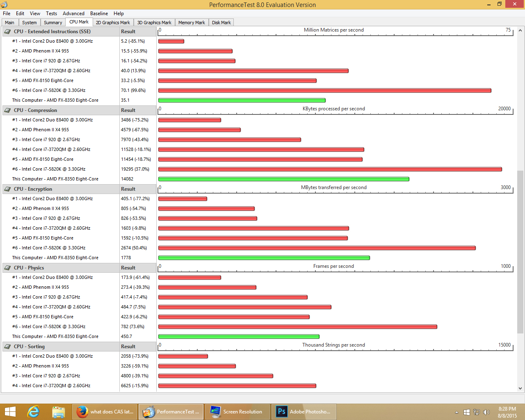Click the CPU Encryption section icon
The height and width of the screenshot is (420, 525).
pyautogui.click(x=7, y=189)
